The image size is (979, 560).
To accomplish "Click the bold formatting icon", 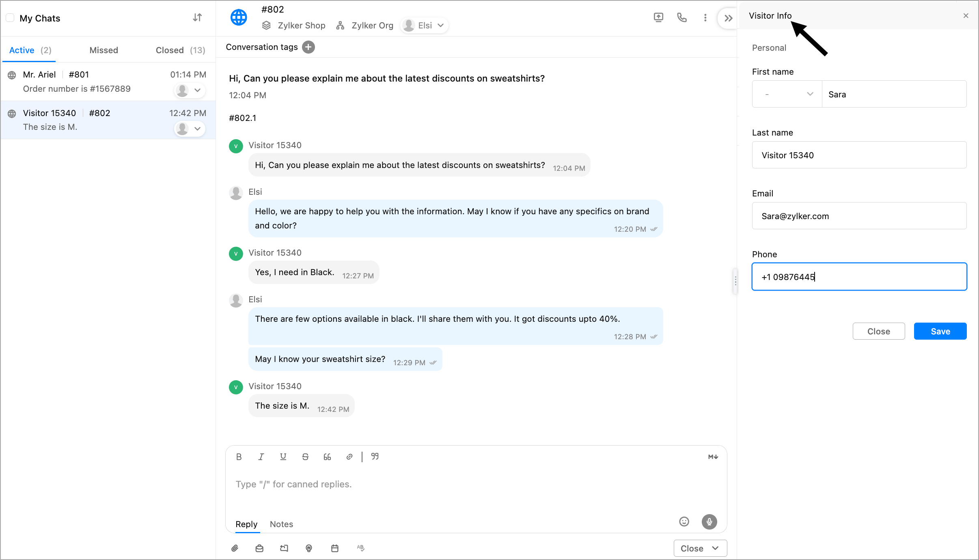I will 239,457.
